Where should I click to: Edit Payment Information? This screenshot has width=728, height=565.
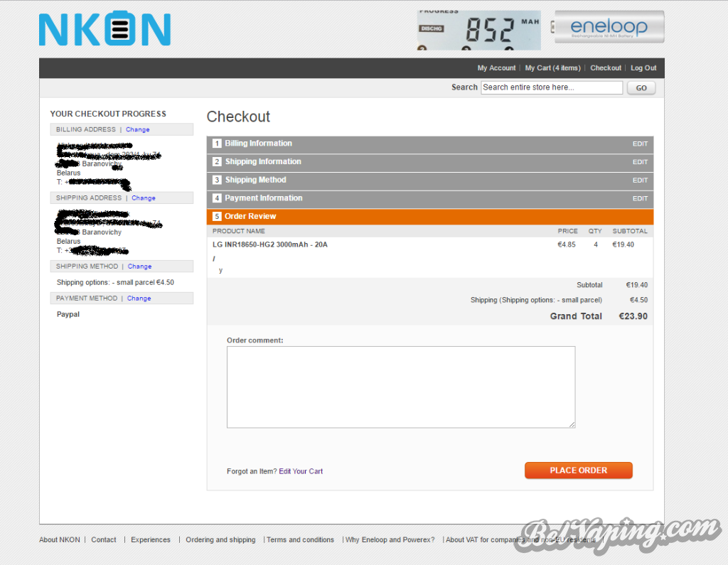(x=640, y=198)
